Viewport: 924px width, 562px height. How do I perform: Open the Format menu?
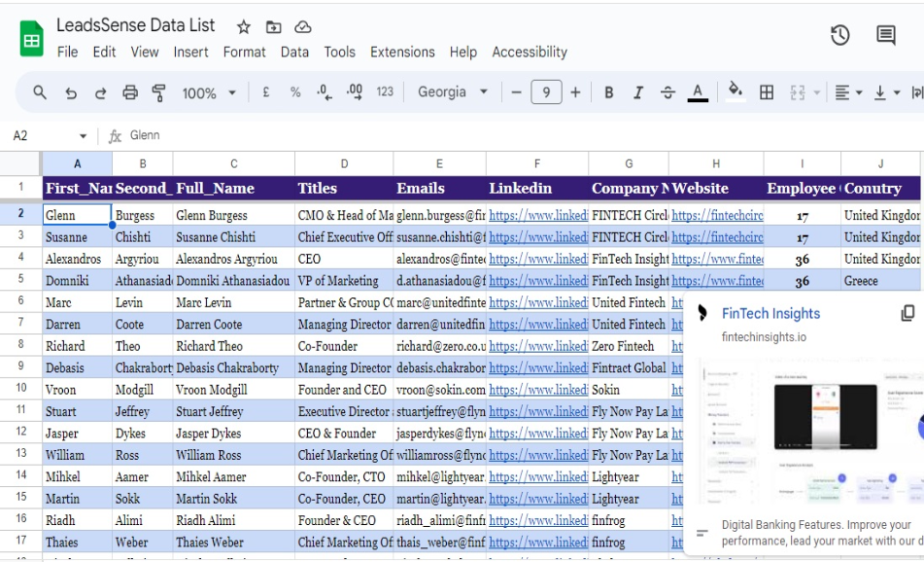[244, 53]
